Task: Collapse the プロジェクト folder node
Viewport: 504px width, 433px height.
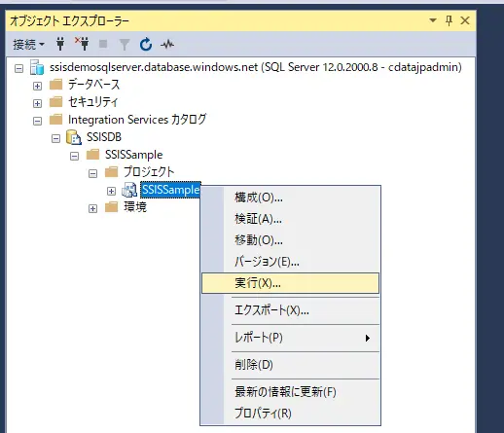Action: click(x=92, y=173)
